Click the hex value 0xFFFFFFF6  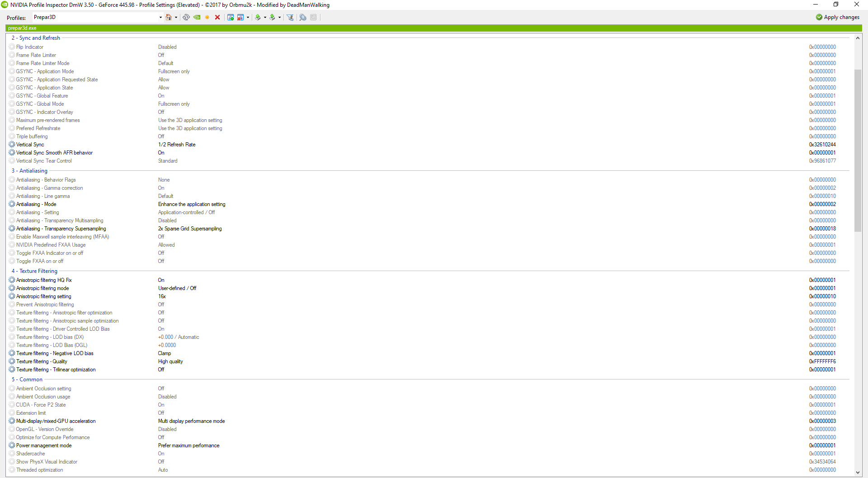822,361
